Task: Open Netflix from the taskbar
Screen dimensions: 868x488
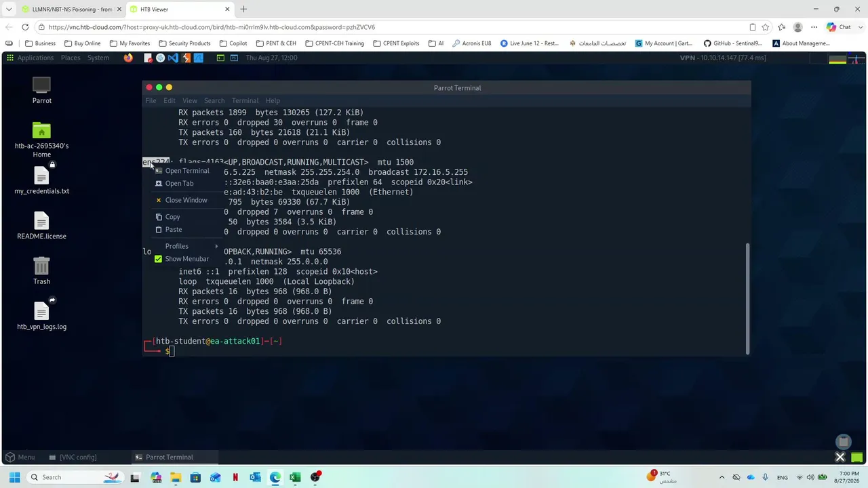Action: point(235,477)
